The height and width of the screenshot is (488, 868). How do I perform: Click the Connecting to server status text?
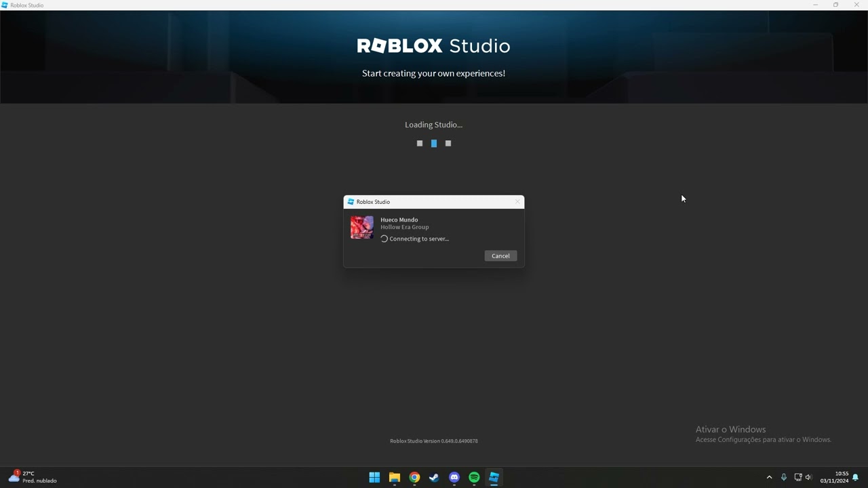click(419, 239)
